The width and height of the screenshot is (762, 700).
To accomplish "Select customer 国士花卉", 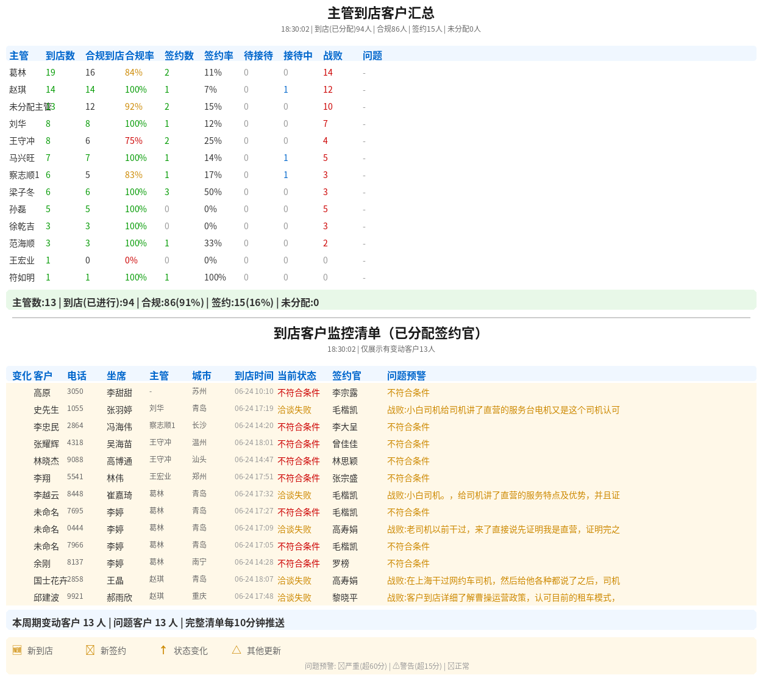I will coord(50,580).
